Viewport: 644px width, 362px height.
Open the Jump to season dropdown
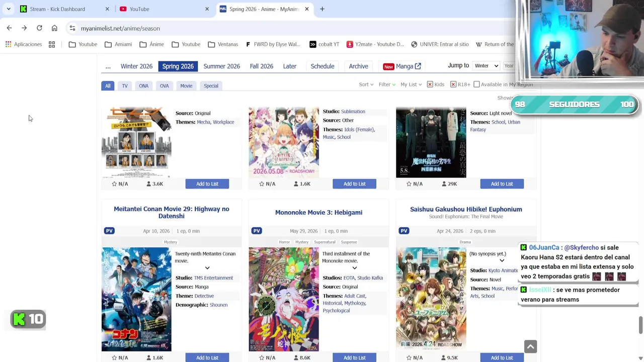(x=486, y=66)
